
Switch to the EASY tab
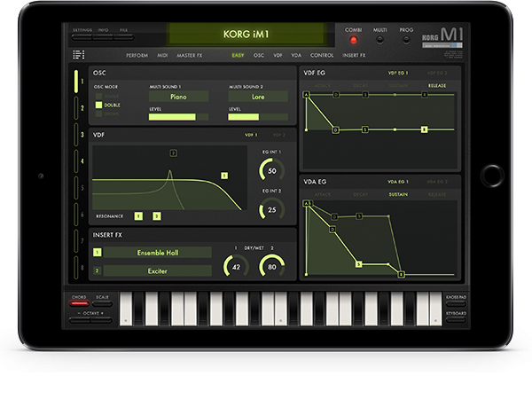click(x=238, y=55)
